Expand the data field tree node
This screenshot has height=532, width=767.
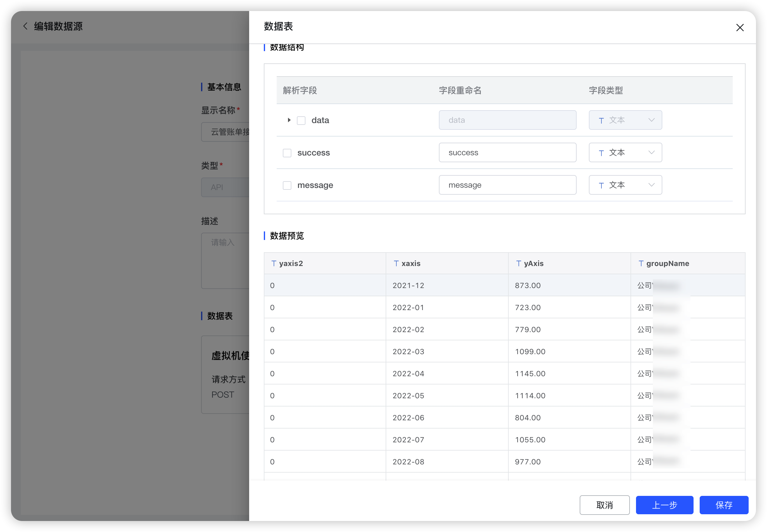[x=289, y=120]
